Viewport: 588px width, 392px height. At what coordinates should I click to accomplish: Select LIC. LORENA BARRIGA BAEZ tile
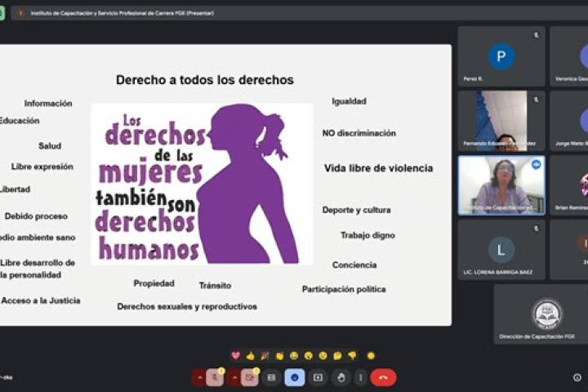[x=501, y=250]
